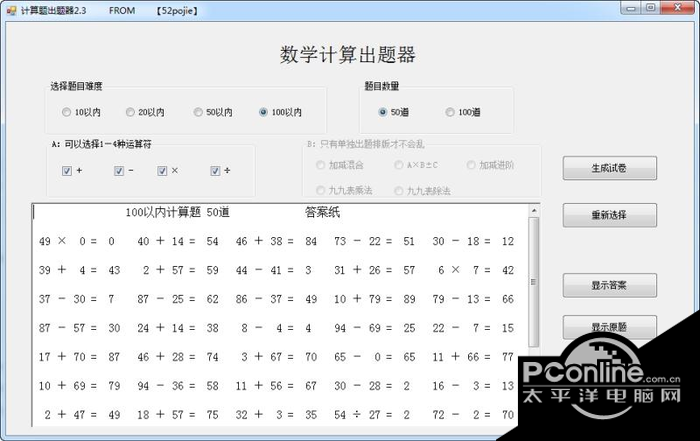Click the scroll up arrow of answer box
This screenshot has height=441, width=700.
pos(534,210)
